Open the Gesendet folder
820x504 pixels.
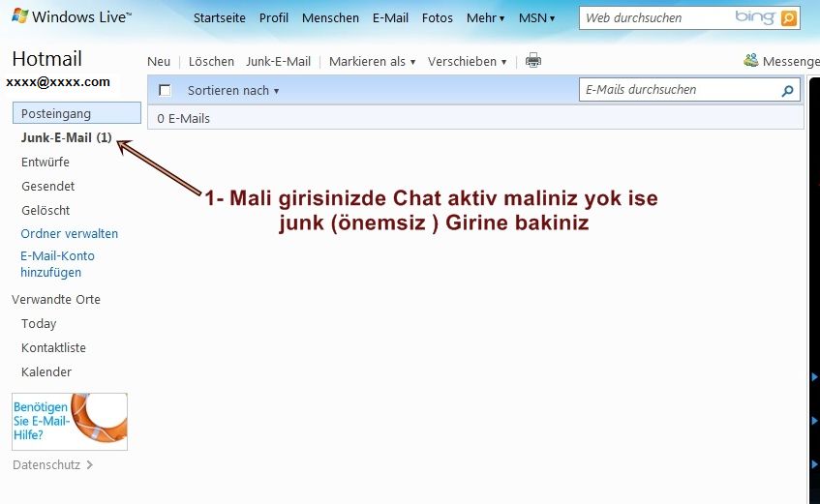(x=47, y=186)
